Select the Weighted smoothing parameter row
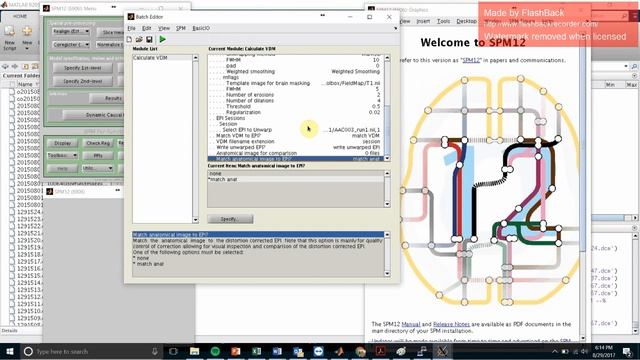 (295, 71)
